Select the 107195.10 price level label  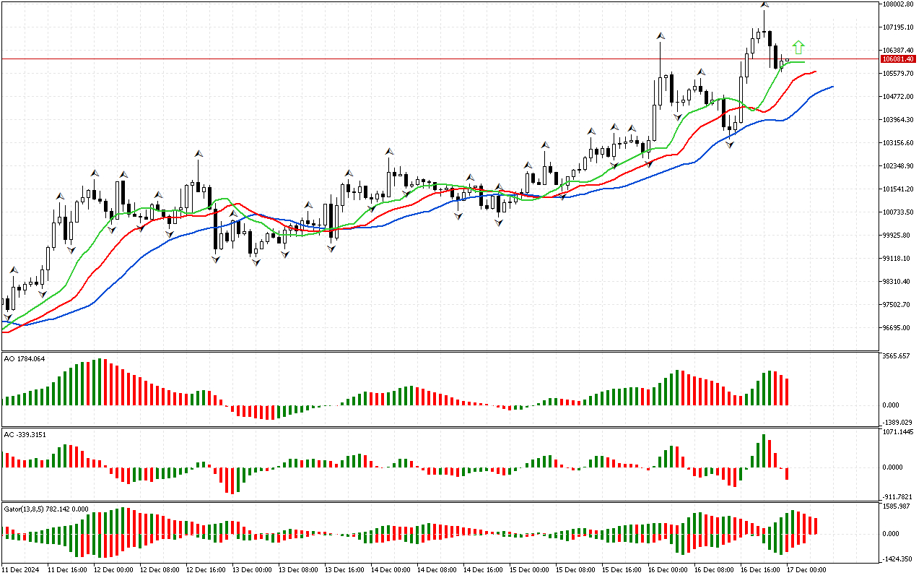coord(898,27)
